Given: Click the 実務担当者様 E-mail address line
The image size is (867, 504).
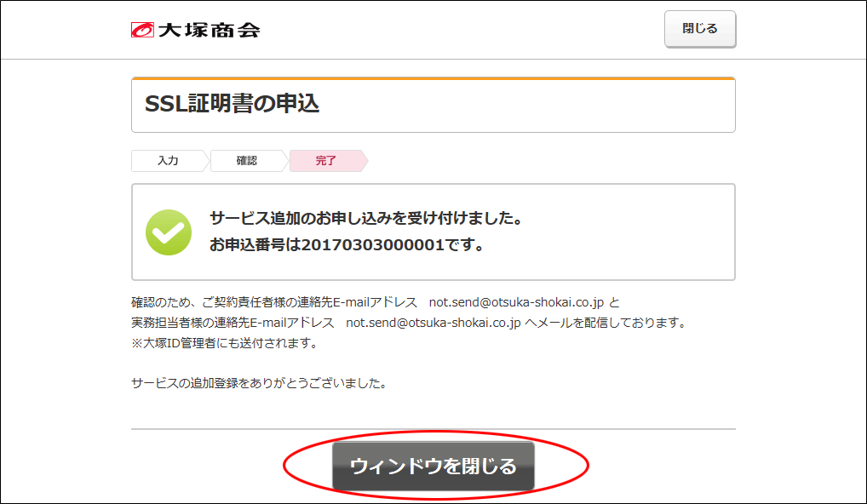Looking at the screenshot, I should tap(409, 323).
